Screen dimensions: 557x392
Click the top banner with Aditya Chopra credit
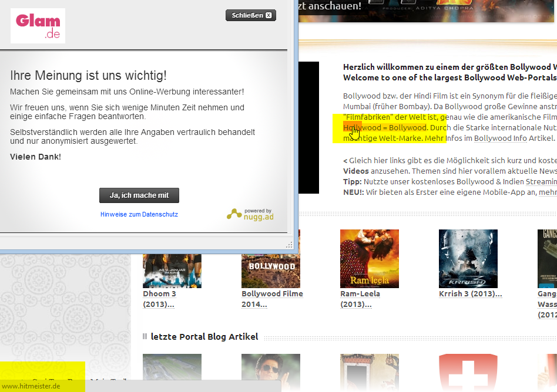pyautogui.click(x=426, y=11)
